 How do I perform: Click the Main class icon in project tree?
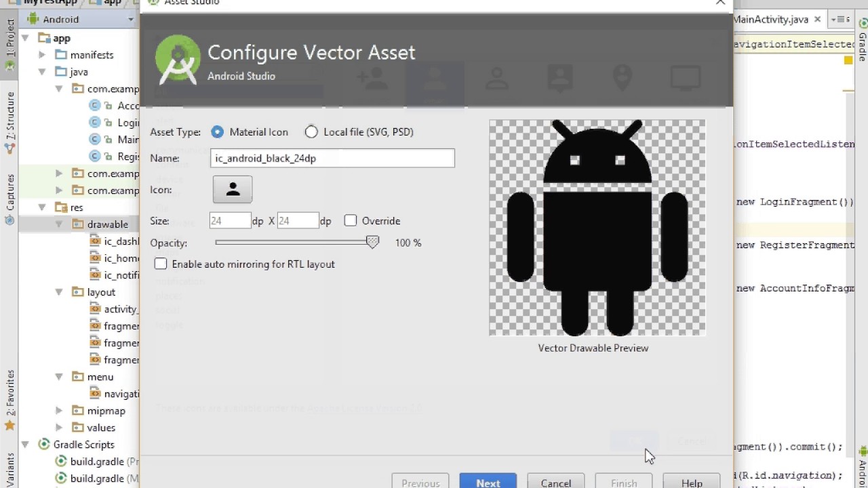[95, 139]
